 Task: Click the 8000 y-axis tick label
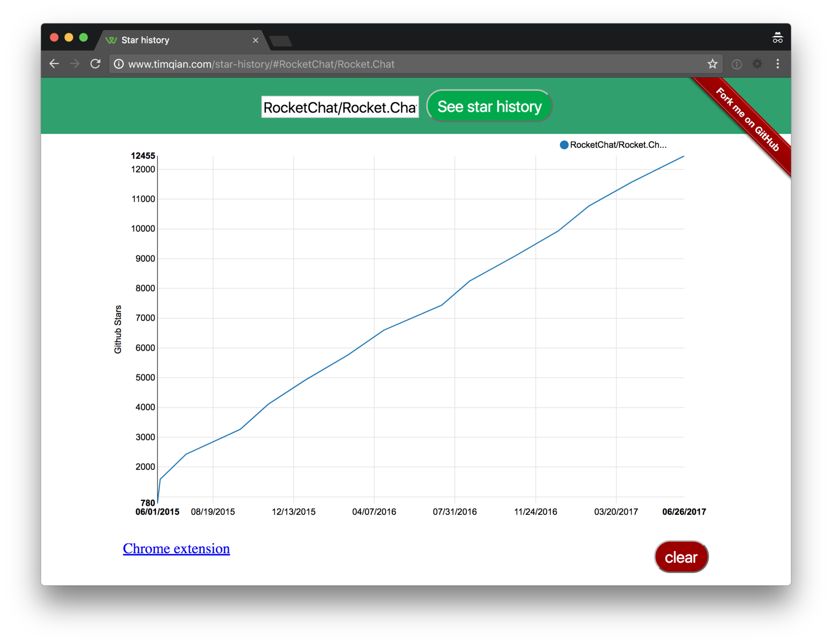145,288
